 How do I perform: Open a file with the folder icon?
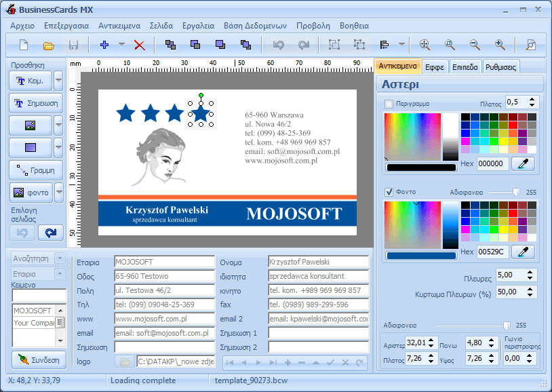point(49,45)
